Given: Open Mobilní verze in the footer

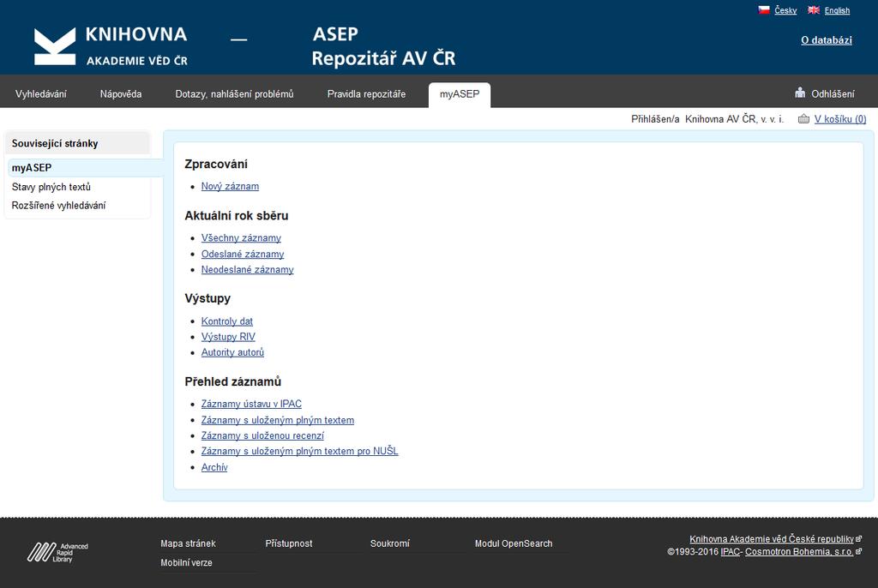Looking at the screenshot, I should tap(186, 562).
